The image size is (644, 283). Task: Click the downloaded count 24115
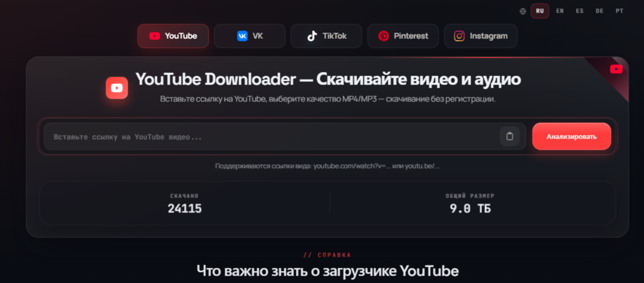(x=184, y=208)
